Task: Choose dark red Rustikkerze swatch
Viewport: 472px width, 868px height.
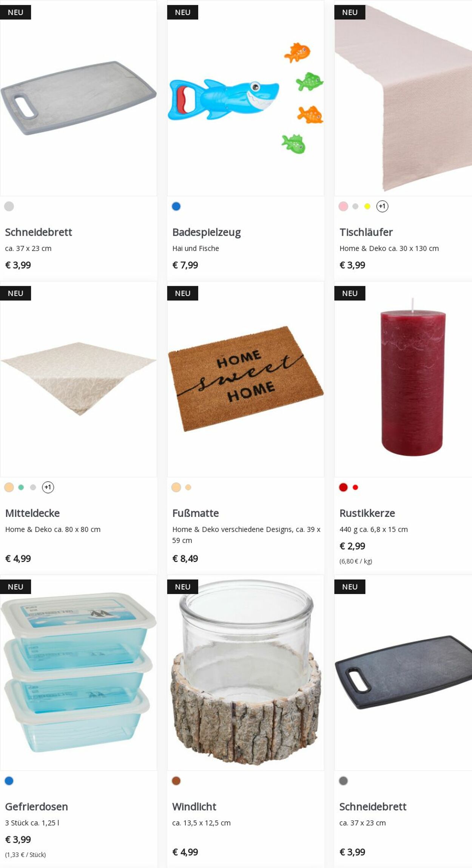Action: coord(343,487)
